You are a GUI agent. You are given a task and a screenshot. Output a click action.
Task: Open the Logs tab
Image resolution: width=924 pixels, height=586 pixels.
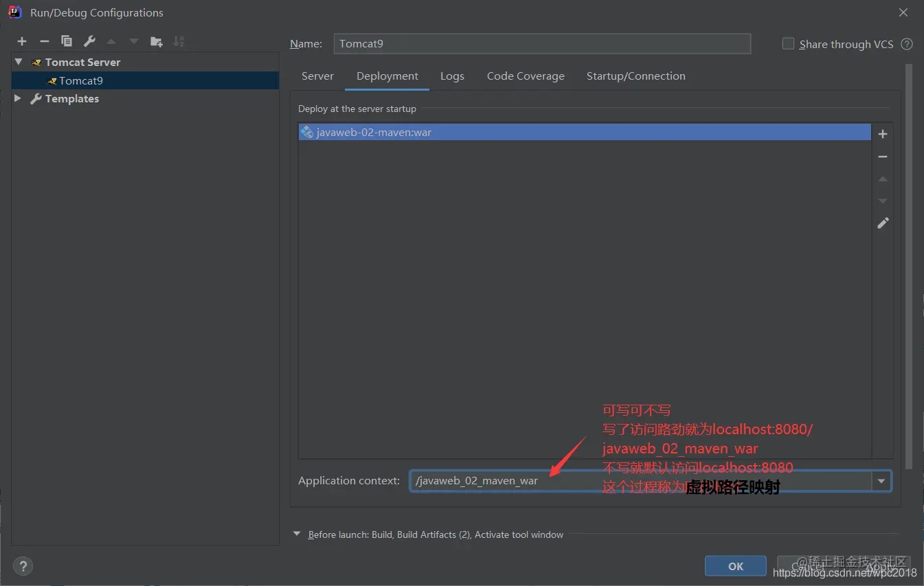pyautogui.click(x=452, y=76)
